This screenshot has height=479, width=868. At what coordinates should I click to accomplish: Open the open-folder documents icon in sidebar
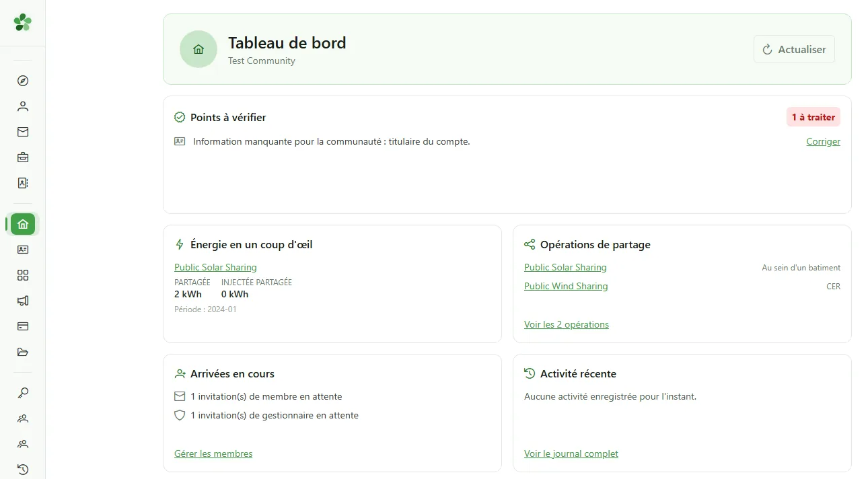coord(23,352)
